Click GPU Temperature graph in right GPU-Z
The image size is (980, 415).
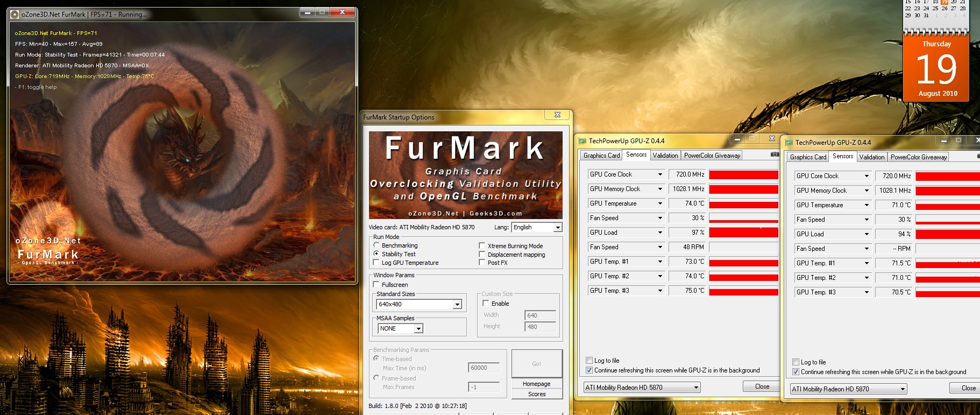coord(948,205)
